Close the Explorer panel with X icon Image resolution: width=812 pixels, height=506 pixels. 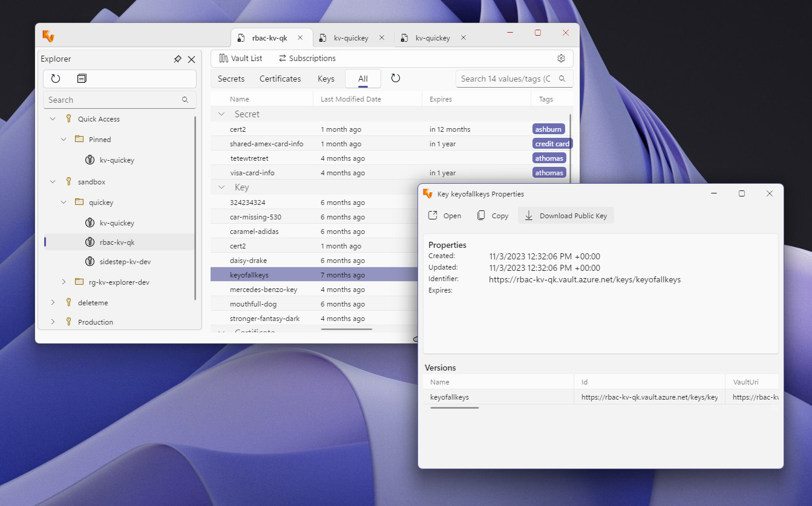tap(192, 59)
